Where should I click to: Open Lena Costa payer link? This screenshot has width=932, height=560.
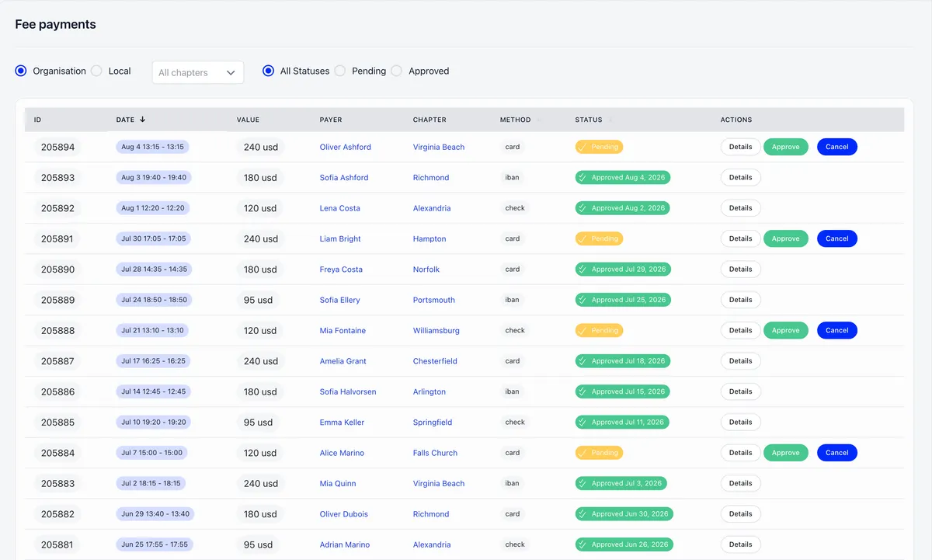coord(340,208)
